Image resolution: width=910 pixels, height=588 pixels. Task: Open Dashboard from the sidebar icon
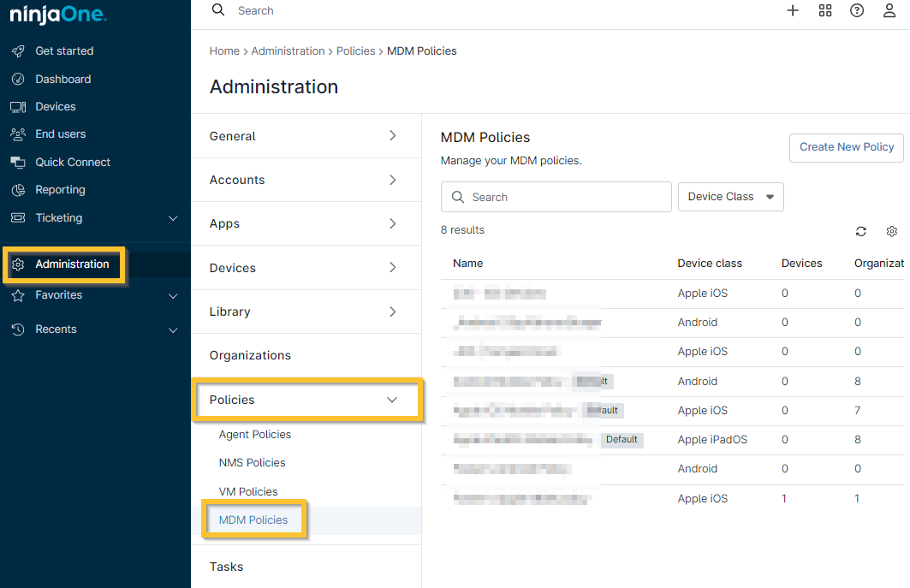coord(17,79)
